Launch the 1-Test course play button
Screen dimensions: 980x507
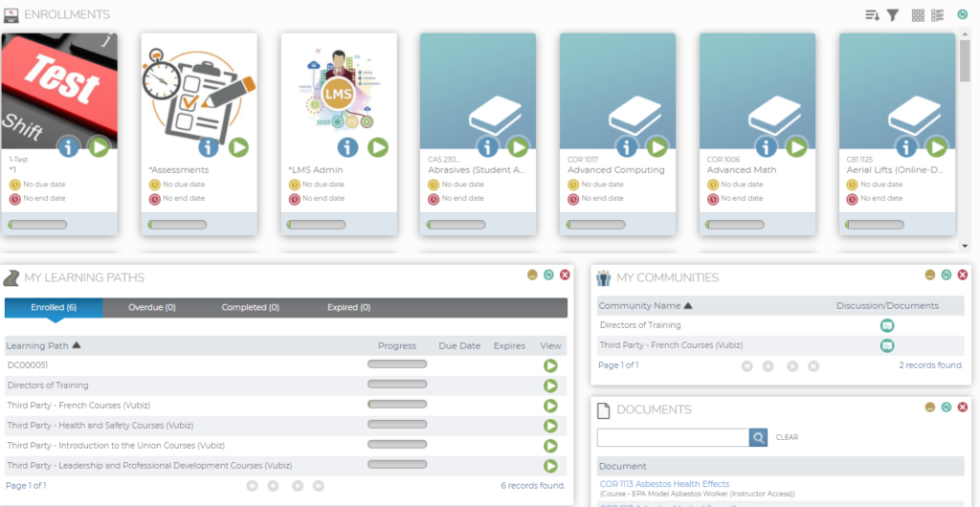[99, 146]
